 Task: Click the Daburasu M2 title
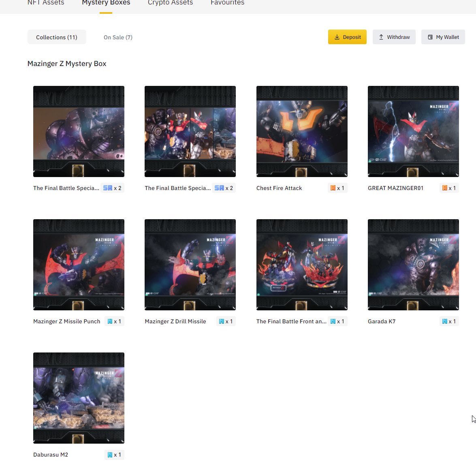tap(50, 455)
